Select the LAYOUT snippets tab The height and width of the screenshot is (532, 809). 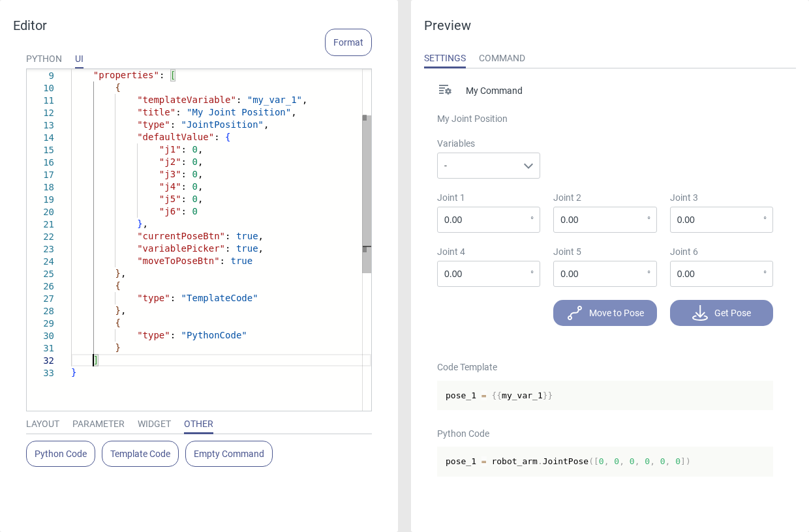coord(42,424)
